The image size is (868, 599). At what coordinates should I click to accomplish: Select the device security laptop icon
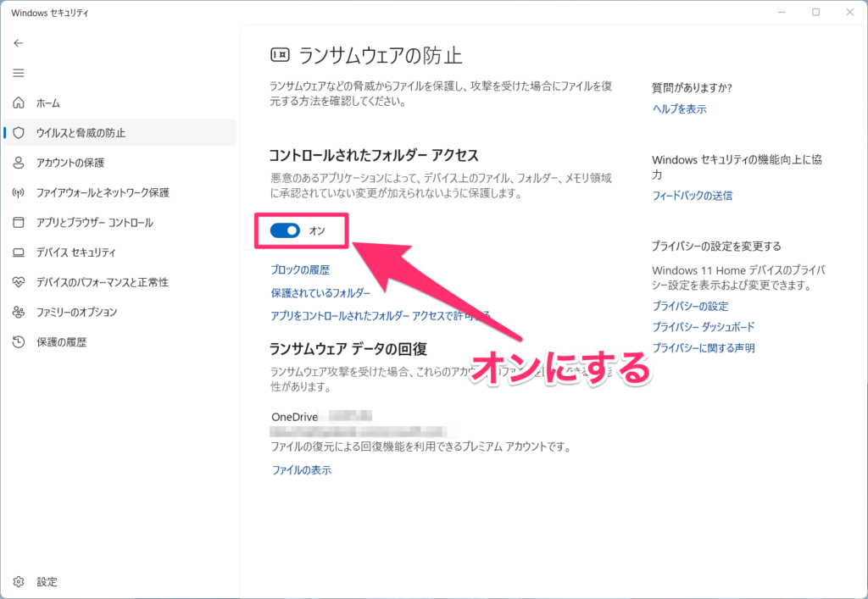tap(19, 252)
